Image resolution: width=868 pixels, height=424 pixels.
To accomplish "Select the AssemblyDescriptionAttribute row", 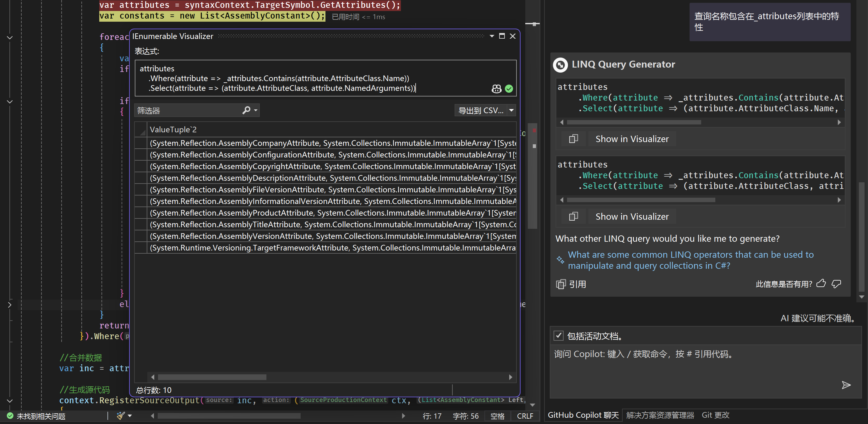I will click(331, 178).
